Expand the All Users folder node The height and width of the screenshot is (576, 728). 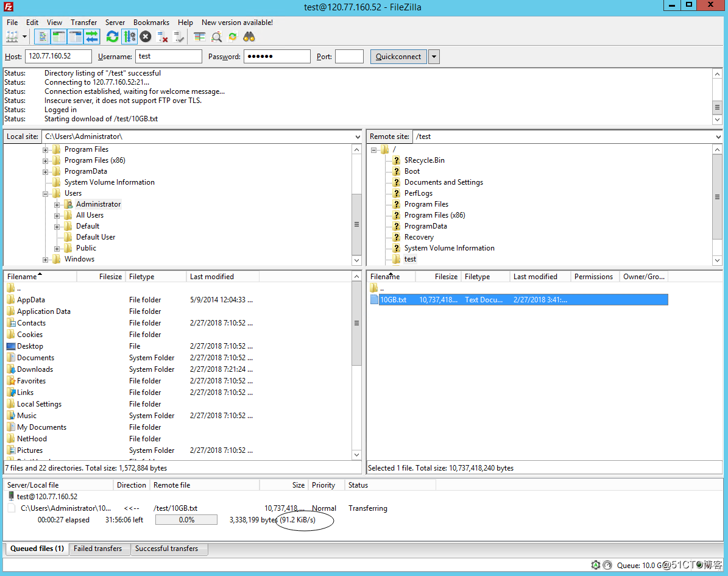click(57, 216)
